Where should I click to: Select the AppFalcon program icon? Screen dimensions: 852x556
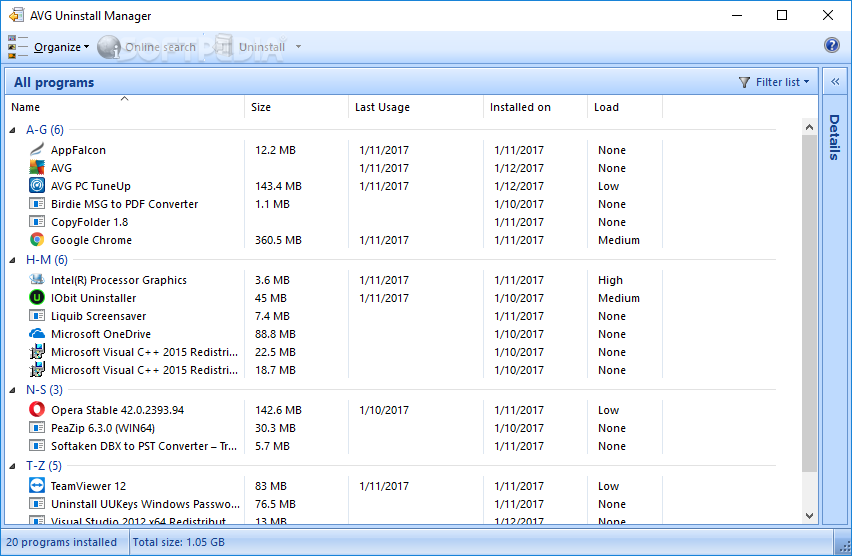(36, 149)
